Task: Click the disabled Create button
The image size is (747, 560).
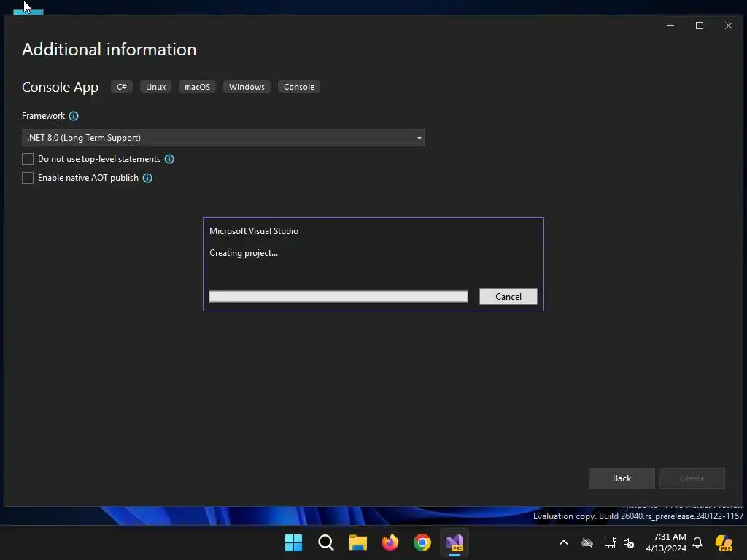Action: [x=692, y=478]
